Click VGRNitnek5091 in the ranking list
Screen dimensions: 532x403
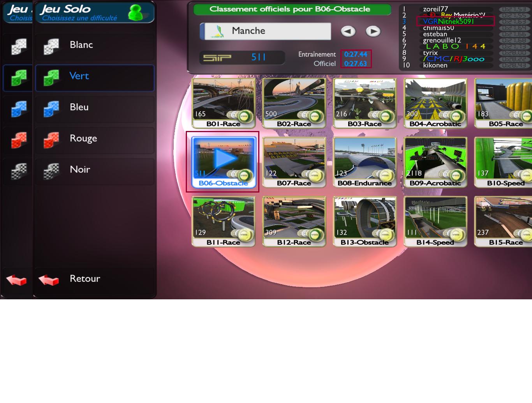(449, 21)
